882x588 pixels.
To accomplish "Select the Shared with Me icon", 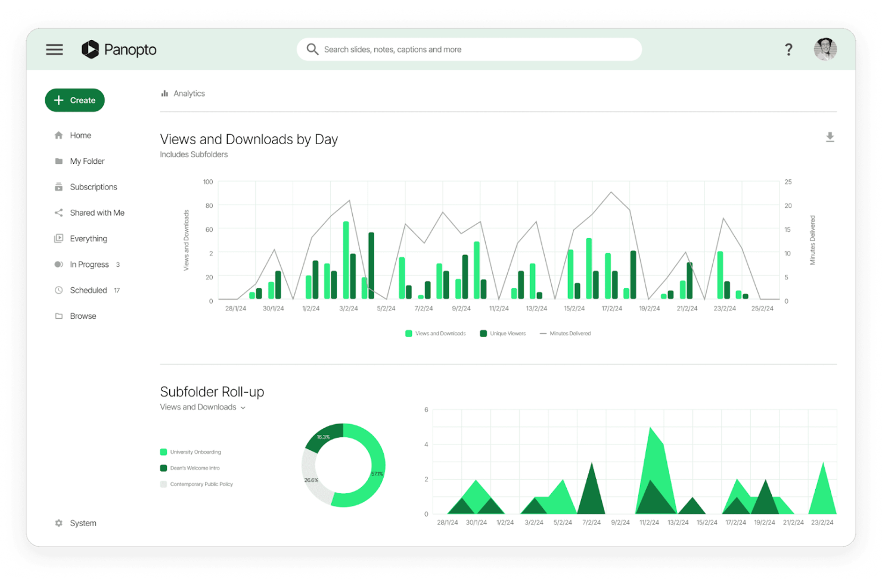I will pos(58,213).
